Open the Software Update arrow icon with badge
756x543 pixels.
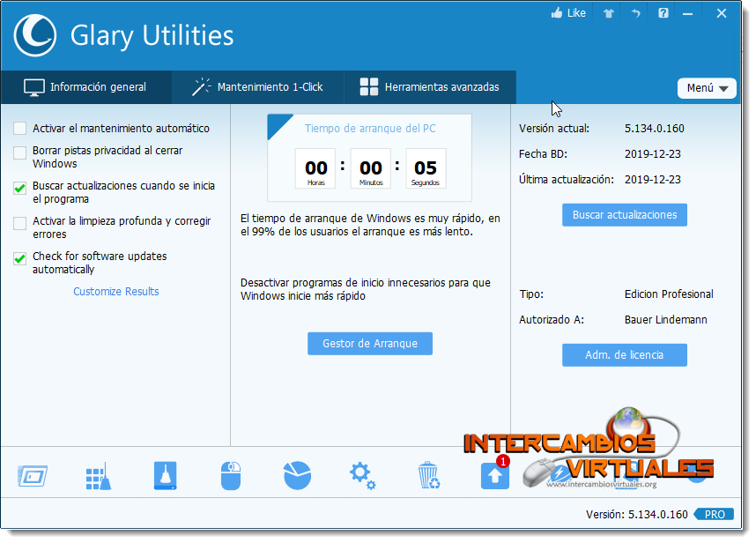[x=495, y=474]
